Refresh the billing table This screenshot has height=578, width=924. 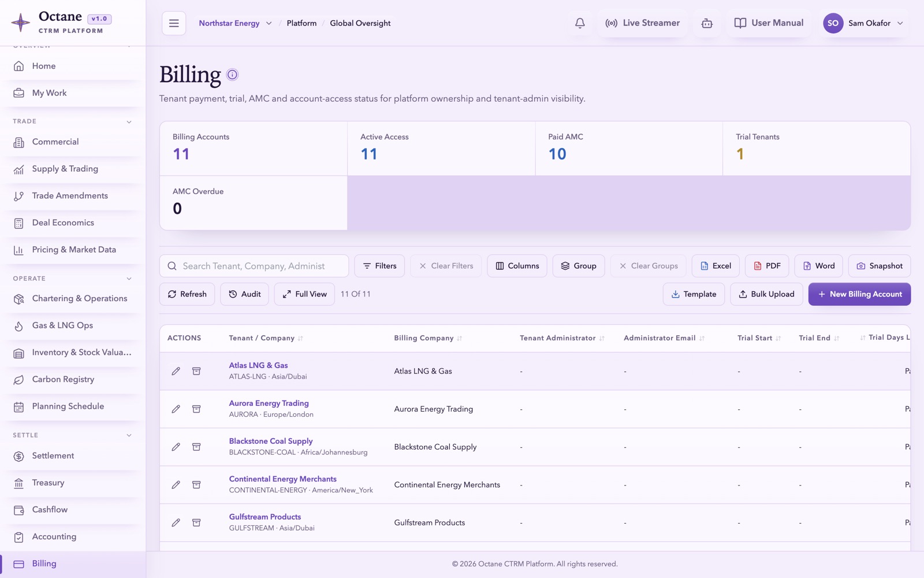tap(187, 294)
